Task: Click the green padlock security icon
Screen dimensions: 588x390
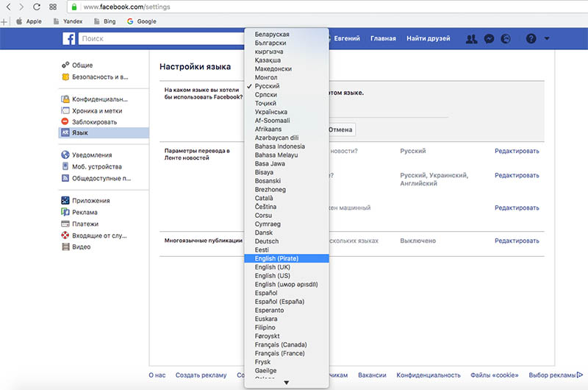Action: click(x=74, y=7)
